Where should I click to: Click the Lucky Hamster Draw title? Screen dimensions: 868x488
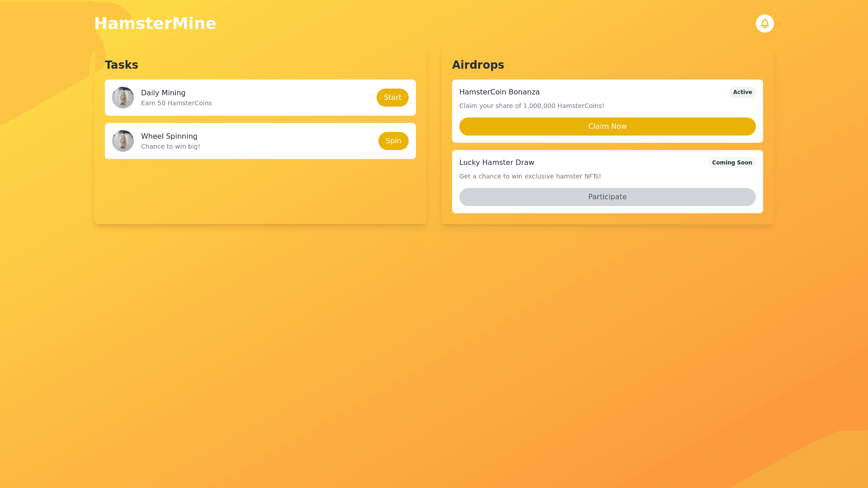pyautogui.click(x=496, y=163)
